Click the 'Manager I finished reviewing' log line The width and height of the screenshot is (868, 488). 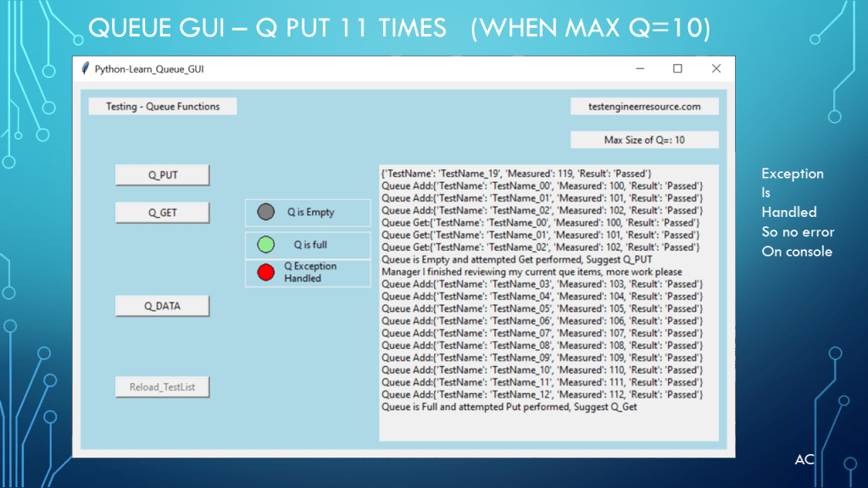pos(531,272)
